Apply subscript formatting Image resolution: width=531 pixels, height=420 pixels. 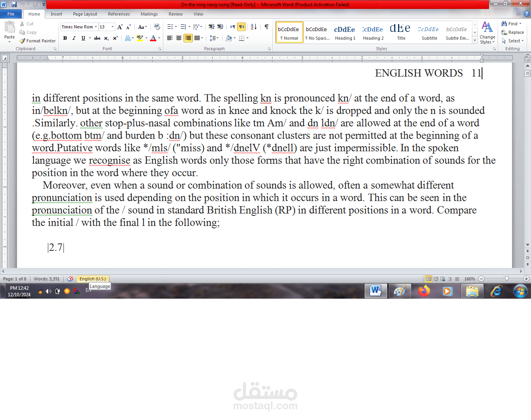tap(107, 38)
